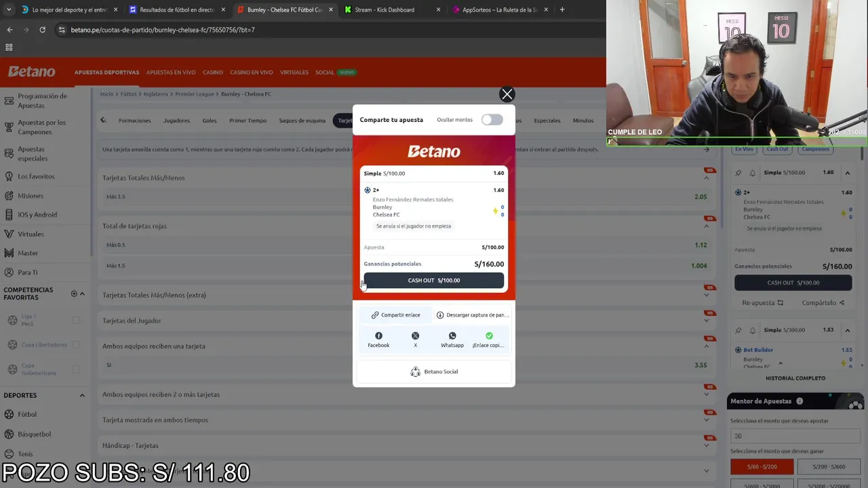
Task: Switch to Resultados de fútbol browser tab
Action: pos(176,9)
